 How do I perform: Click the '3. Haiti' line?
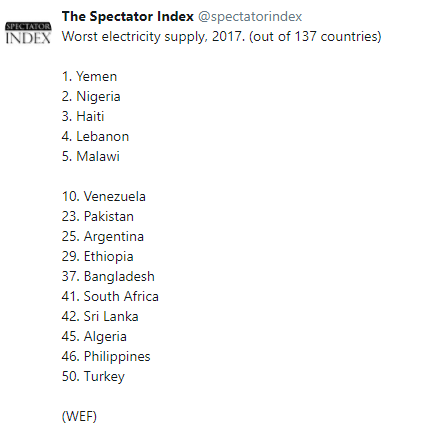coord(83,117)
